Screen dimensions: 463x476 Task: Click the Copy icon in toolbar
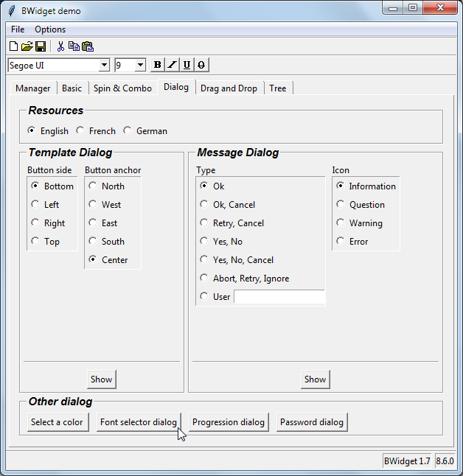pyautogui.click(x=74, y=46)
